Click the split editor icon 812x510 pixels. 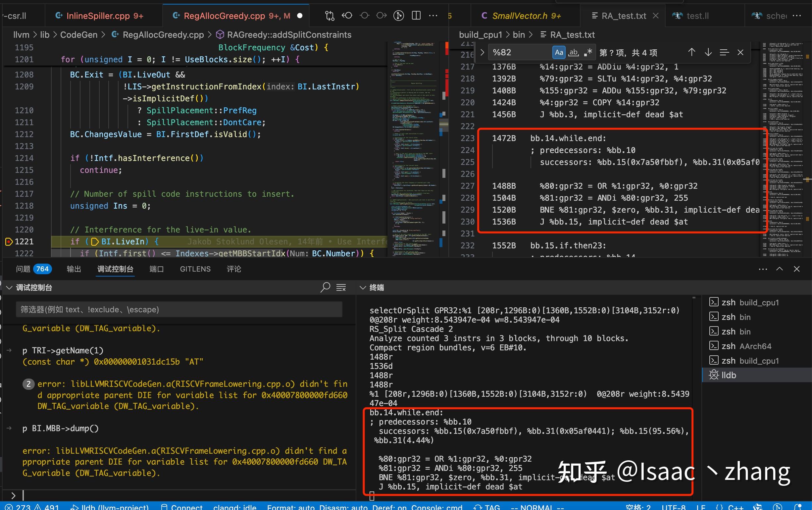tap(416, 16)
